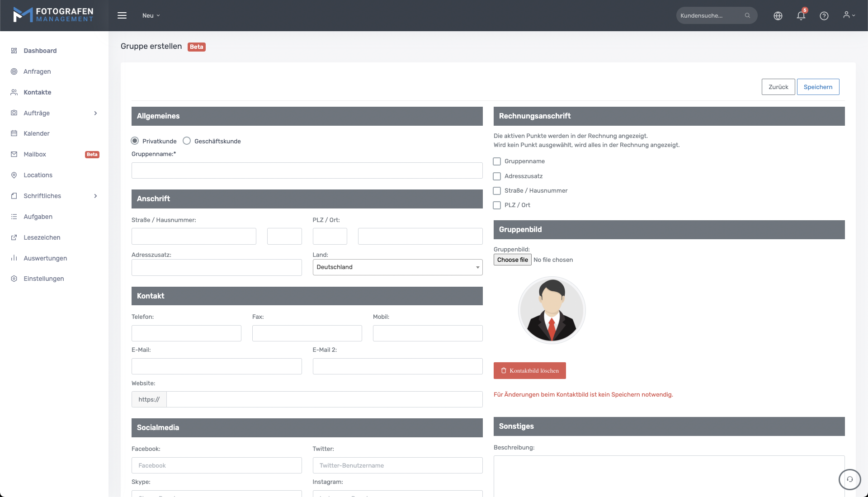Open the Land dropdown showing Deutschland
This screenshot has width=868, height=497.
(397, 267)
